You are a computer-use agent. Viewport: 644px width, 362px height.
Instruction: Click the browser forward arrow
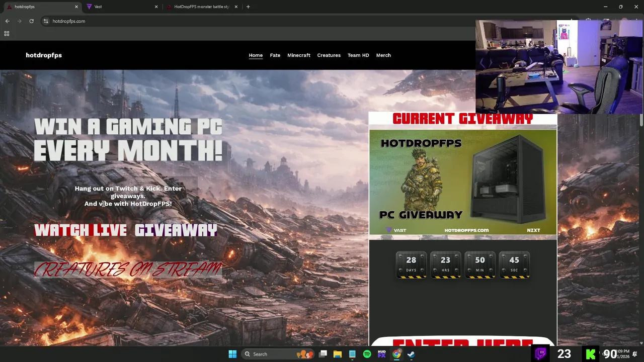19,21
